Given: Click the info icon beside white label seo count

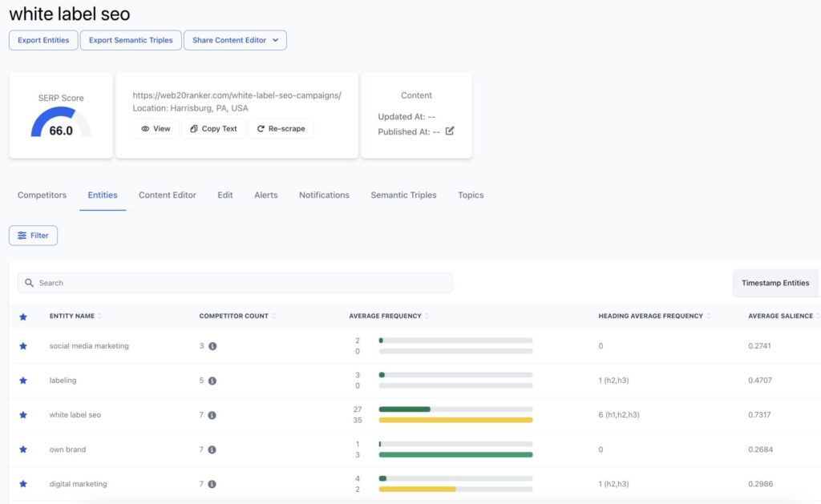Looking at the screenshot, I should click(212, 414).
